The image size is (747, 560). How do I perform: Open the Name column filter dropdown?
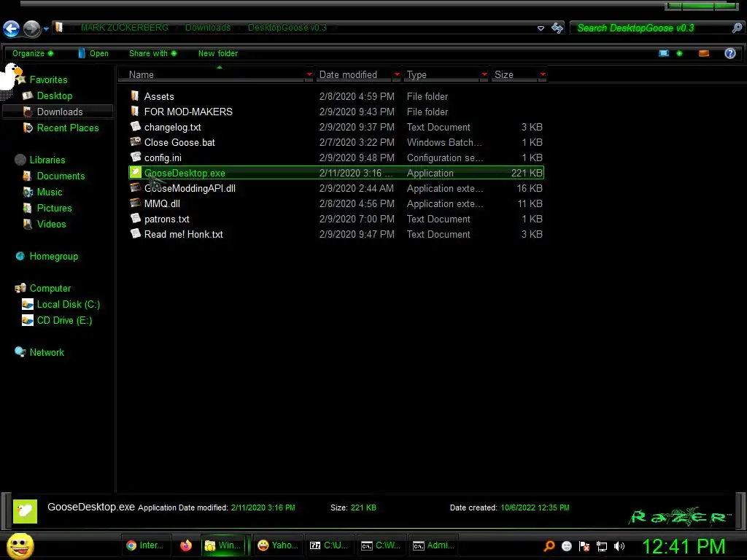click(x=309, y=74)
